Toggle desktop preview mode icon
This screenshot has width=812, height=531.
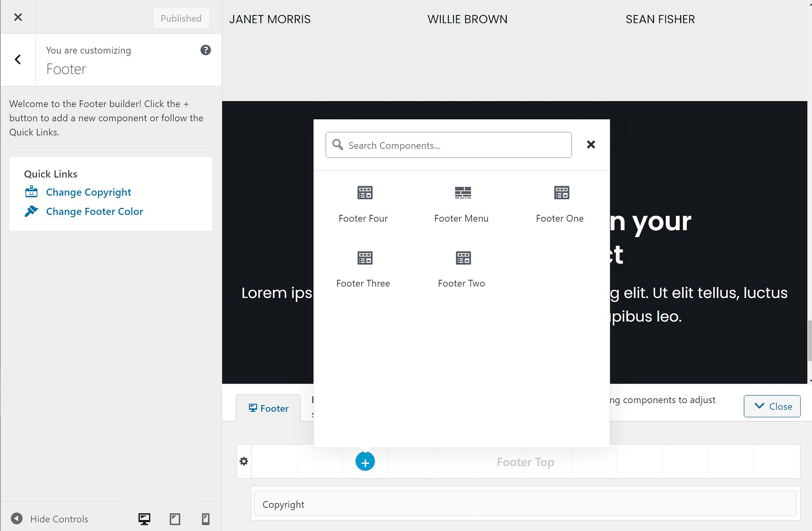coord(145,518)
